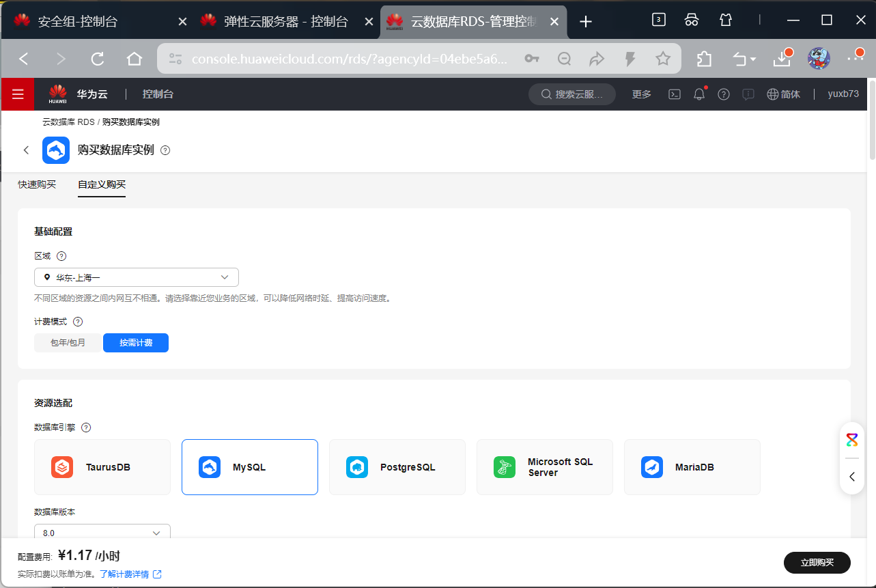The width and height of the screenshot is (876, 588).
Task: Open the saved passwords key icon
Action: 532,59
